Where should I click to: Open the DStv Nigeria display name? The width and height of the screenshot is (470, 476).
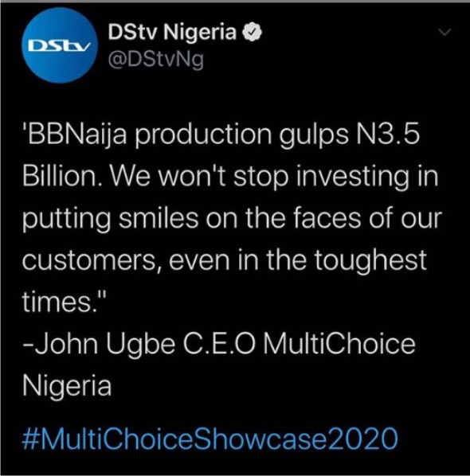tap(172, 32)
